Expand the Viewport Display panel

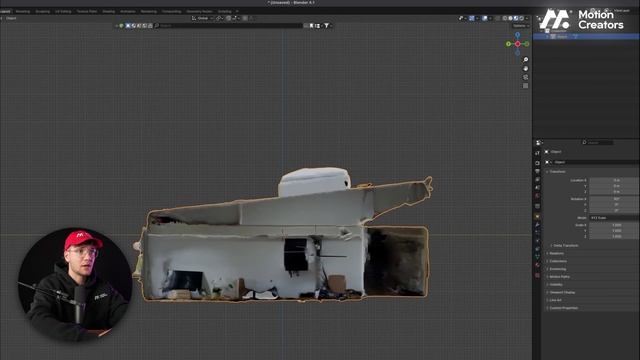tap(562, 292)
